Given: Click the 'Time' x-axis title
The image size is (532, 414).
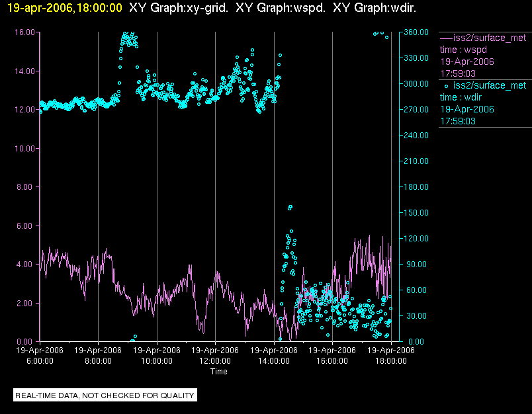Looking at the screenshot, I should tap(219, 372).
